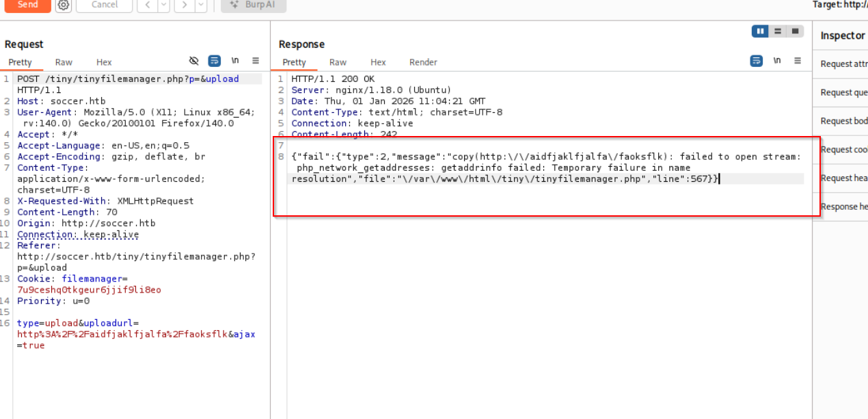Open the Request panel hamburger menu
868x419 pixels.
[x=256, y=61]
